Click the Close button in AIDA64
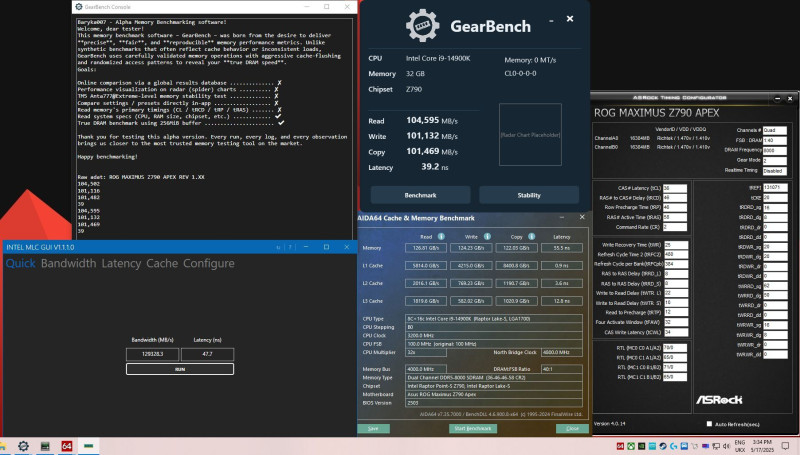Screen dimensions: 800x455 [572, 428]
